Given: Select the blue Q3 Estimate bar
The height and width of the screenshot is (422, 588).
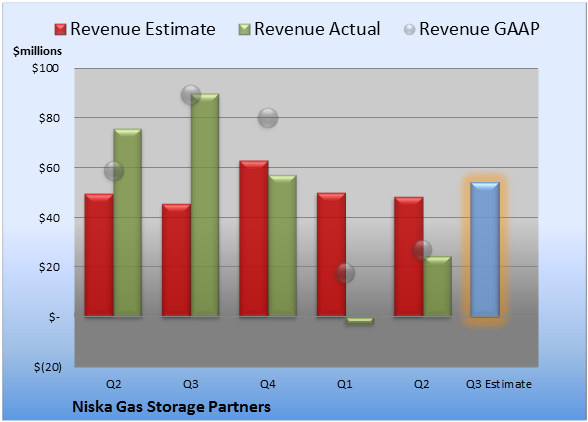Looking at the screenshot, I should tap(485, 250).
